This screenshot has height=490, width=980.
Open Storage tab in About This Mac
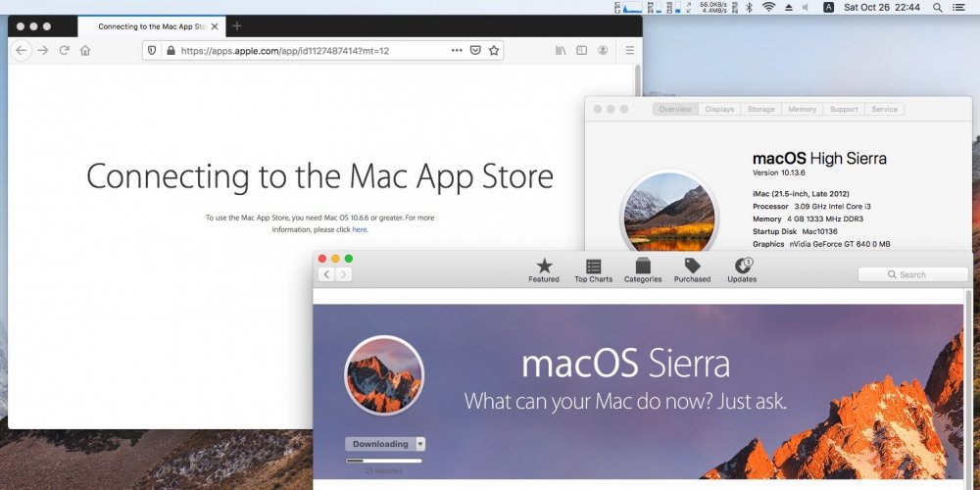tap(760, 110)
